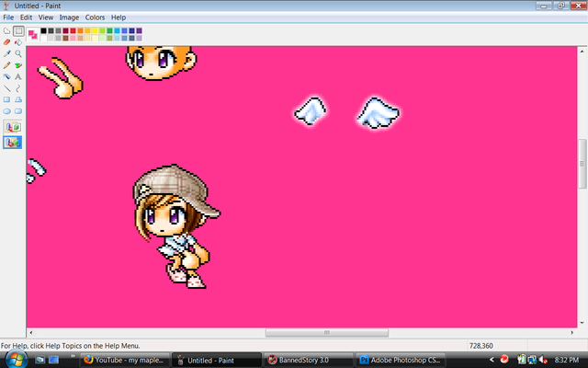Select the Free-Form Select tool

pyautogui.click(x=6, y=31)
